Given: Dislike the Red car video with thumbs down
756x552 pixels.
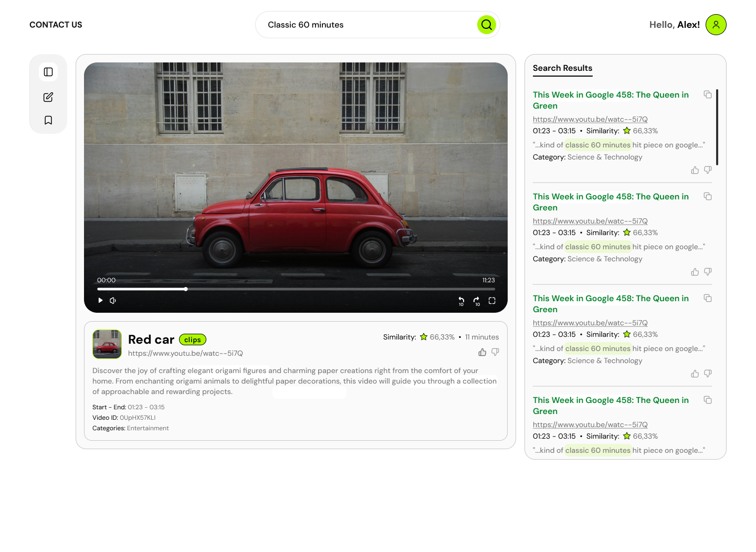Looking at the screenshot, I should coord(495,352).
